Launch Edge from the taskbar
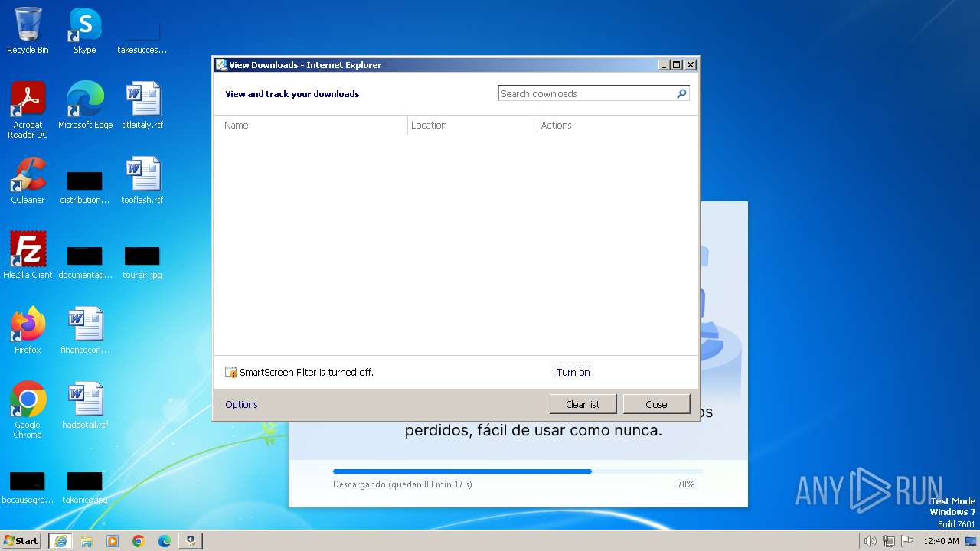This screenshot has height=551, width=980. (165, 541)
